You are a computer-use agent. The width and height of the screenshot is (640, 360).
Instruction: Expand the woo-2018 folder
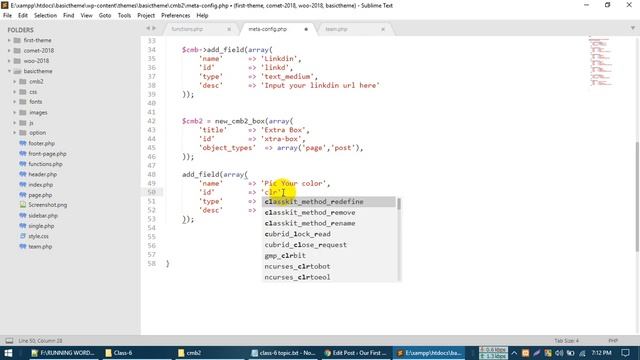tap(9, 61)
